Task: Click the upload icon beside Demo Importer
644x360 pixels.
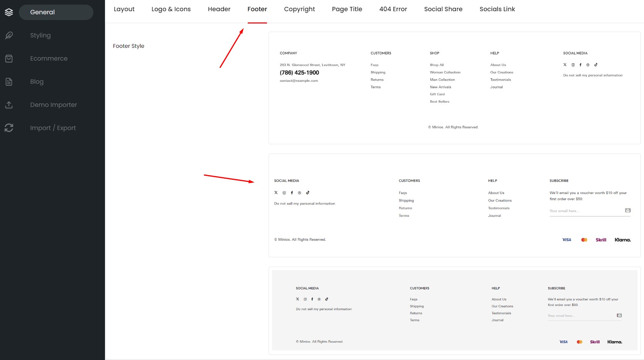Action: click(9, 105)
